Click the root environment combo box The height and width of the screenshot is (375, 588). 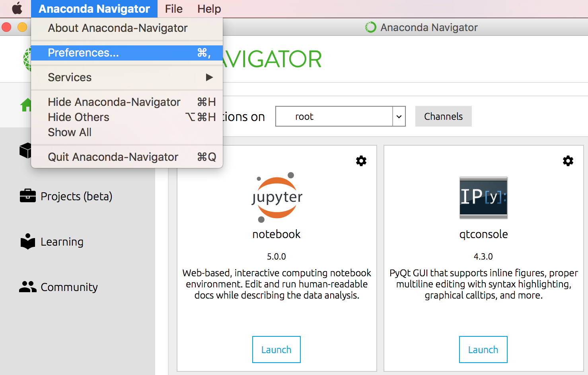click(334, 117)
